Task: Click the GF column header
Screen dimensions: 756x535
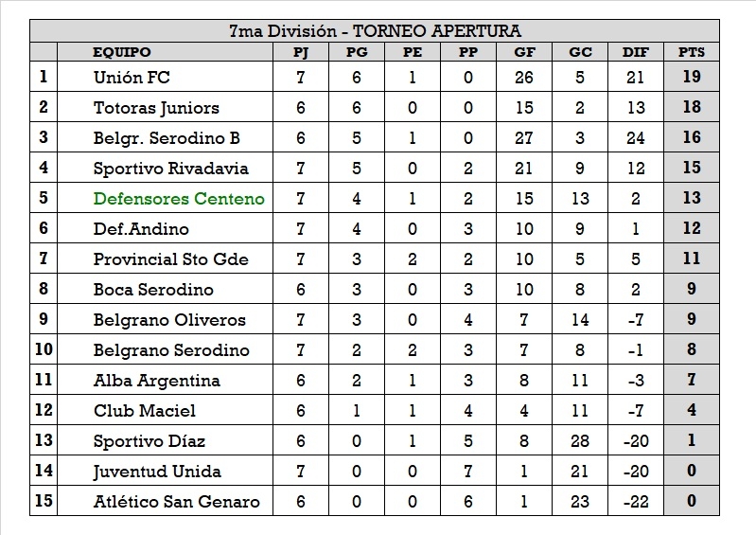Action: coord(523,53)
